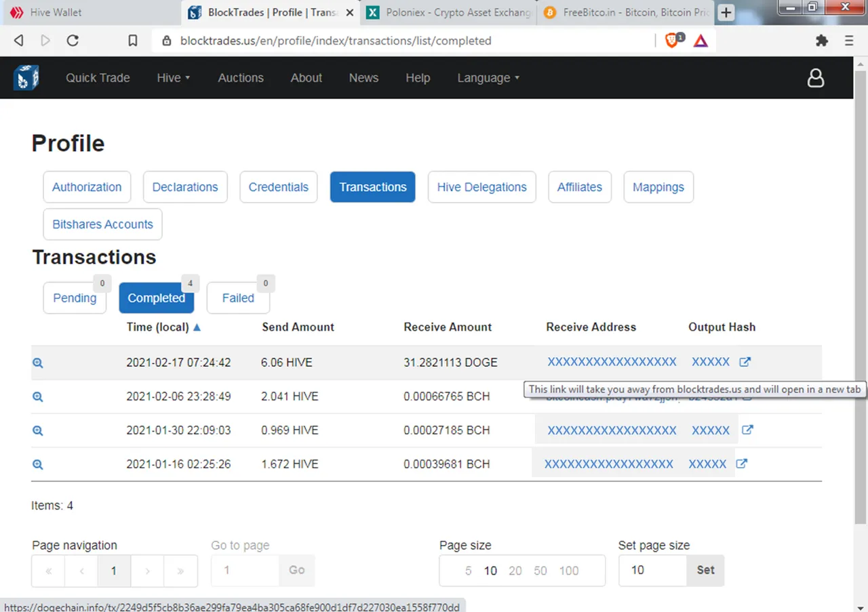
Task: Click the Set page size input field
Action: (x=653, y=570)
